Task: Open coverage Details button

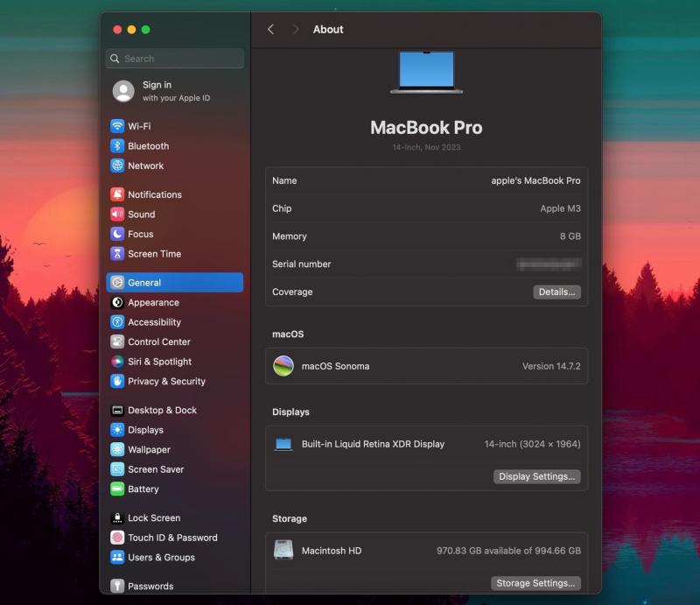Action: (556, 292)
